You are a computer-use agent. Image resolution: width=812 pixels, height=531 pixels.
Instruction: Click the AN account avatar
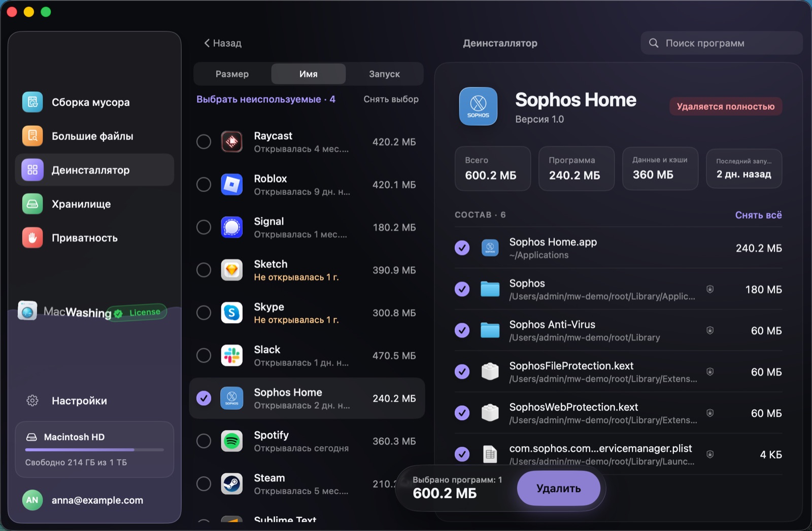[32, 500]
